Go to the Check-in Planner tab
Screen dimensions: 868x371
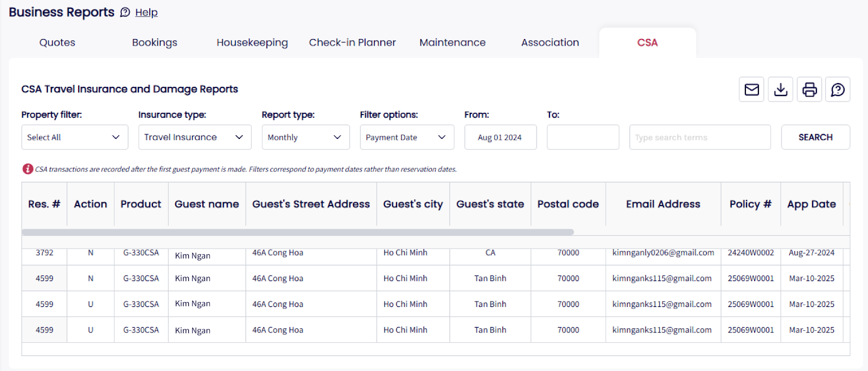[x=352, y=43]
